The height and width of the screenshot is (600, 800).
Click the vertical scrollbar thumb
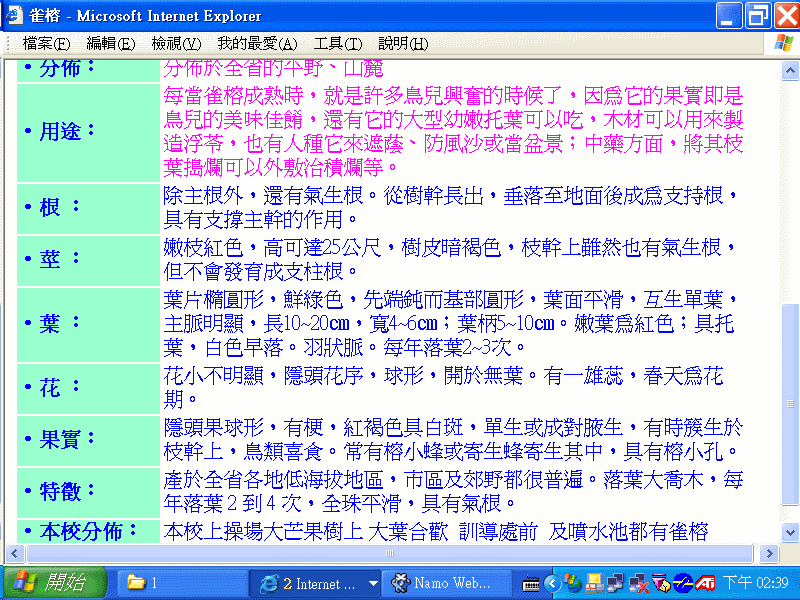pos(790,404)
